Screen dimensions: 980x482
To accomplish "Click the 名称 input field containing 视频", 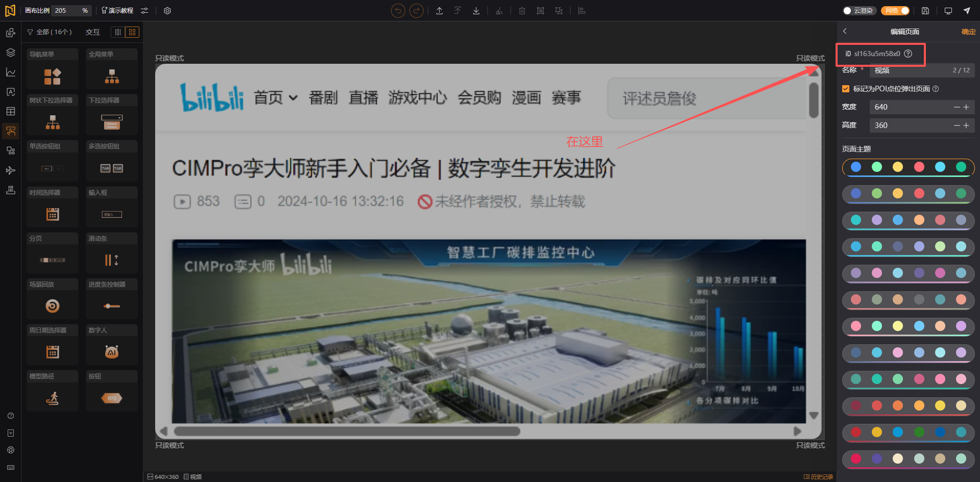I will pyautogui.click(x=922, y=70).
